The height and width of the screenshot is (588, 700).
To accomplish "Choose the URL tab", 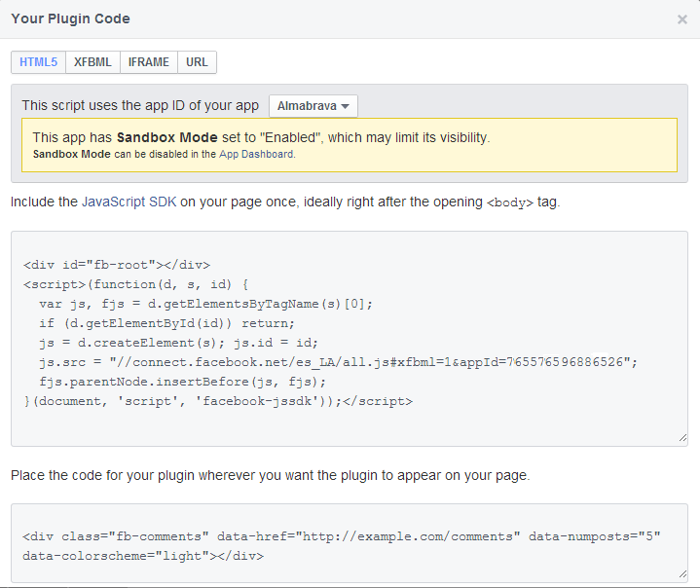I will (x=197, y=62).
